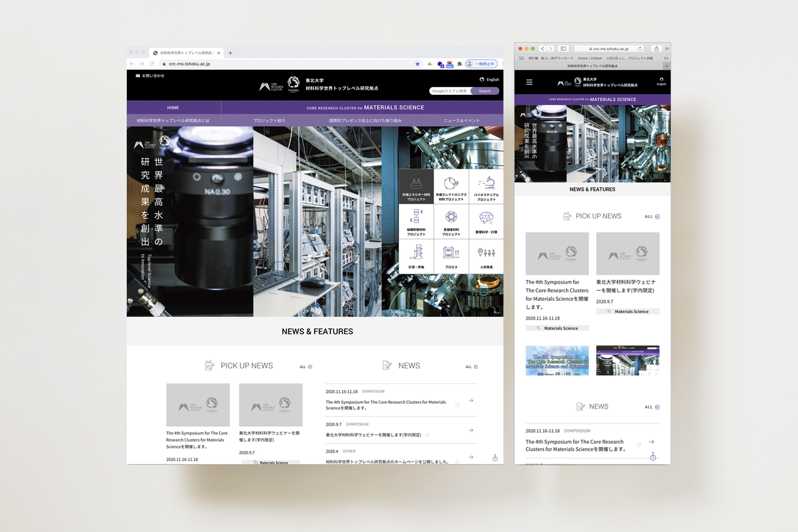Open the 4th Symposium pick-up thumbnail in Safari
Screen dimensions: 798x532
(557, 253)
